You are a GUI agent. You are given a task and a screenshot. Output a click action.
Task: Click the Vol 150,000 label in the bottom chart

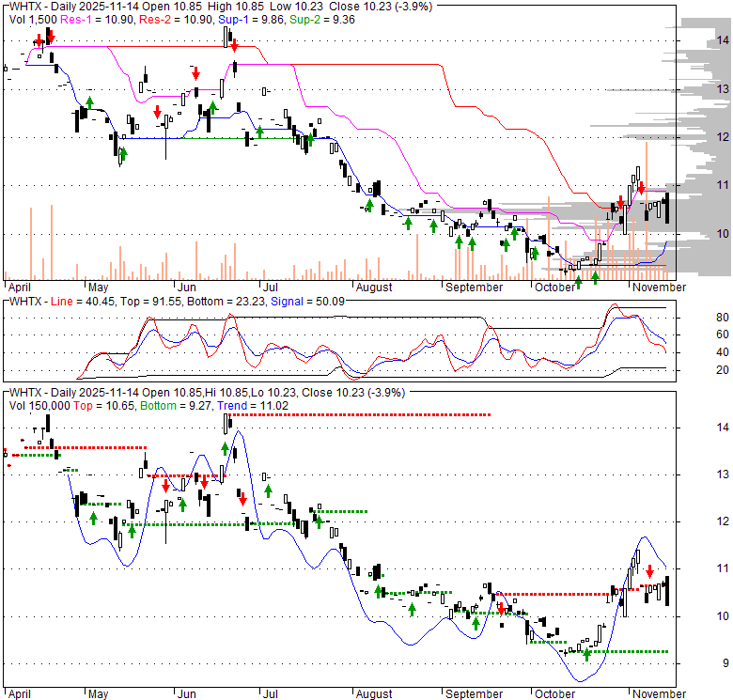tap(39, 405)
